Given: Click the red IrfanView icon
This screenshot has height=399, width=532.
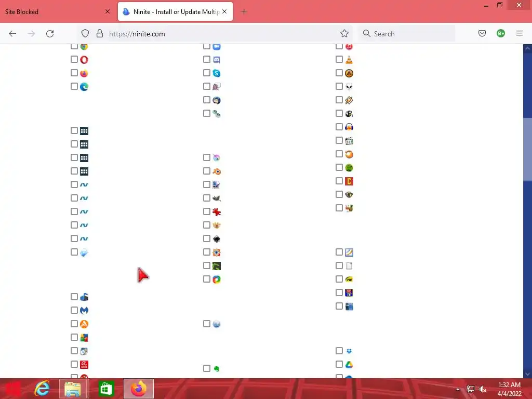Looking at the screenshot, I should tap(217, 212).
